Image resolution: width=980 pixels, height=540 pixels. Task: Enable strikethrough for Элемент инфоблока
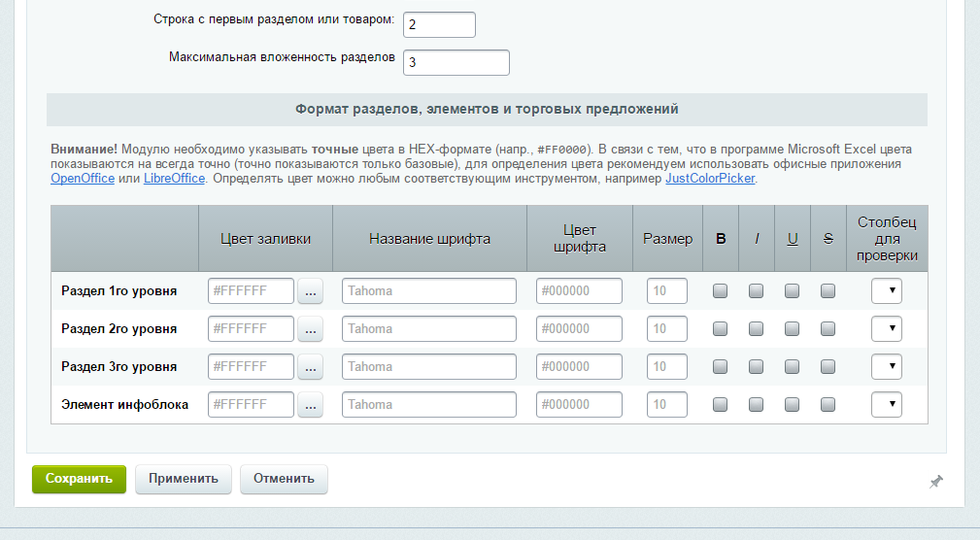pos(828,404)
